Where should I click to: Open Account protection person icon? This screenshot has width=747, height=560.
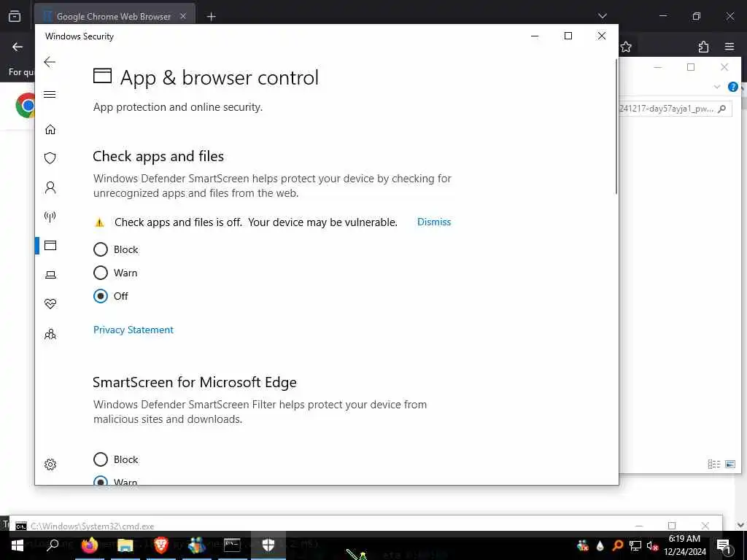(50, 187)
